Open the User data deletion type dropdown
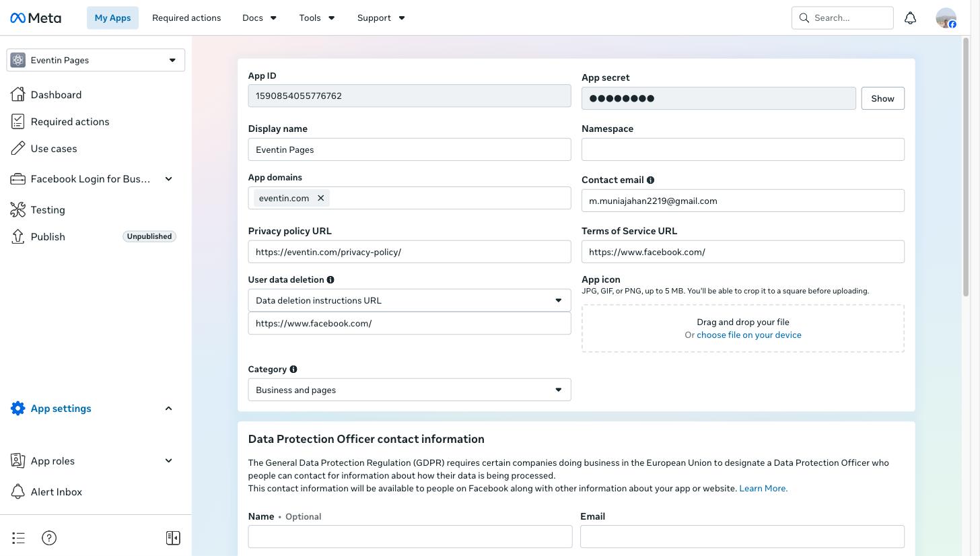Screen dimensions: 980x556 409,300
